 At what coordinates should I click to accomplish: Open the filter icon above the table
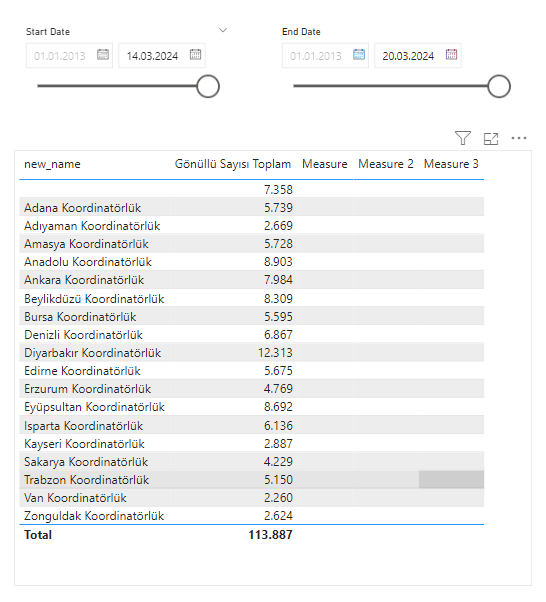click(x=463, y=138)
